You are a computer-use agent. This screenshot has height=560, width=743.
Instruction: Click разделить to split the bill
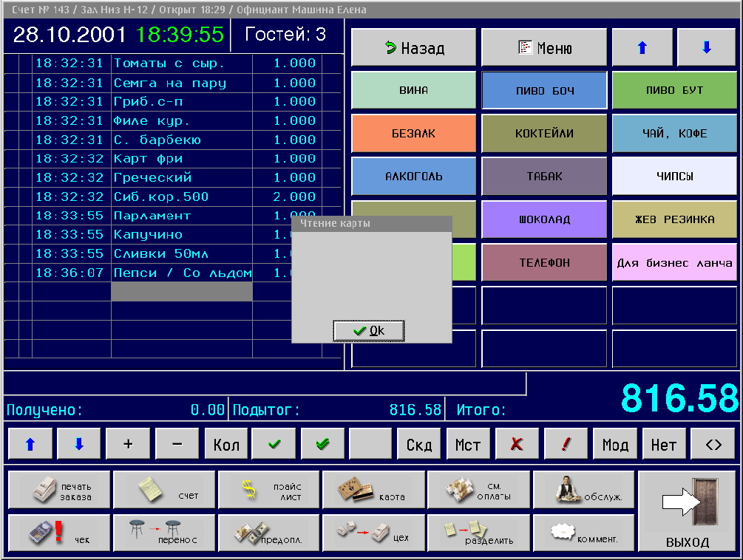coord(479,533)
